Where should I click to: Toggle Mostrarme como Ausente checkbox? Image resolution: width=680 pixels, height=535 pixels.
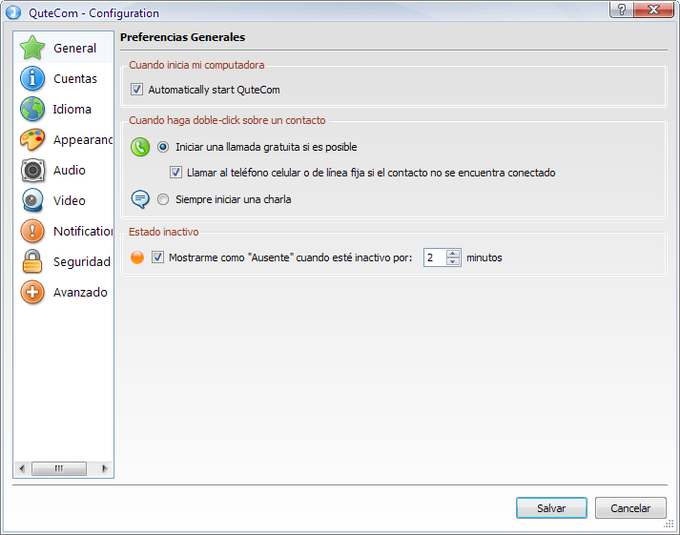click(x=157, y=258)
